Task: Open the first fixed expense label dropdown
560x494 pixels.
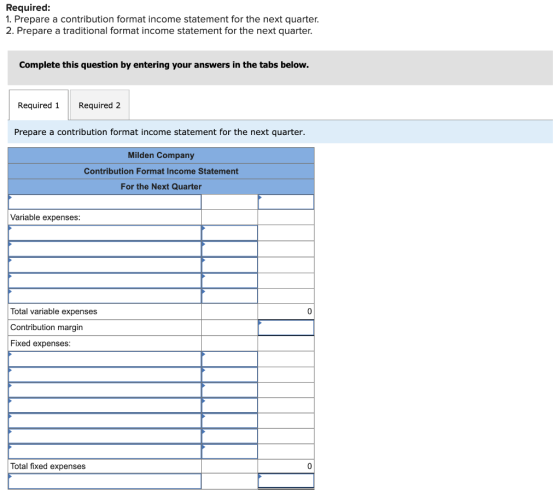Action: click(x=105, y=359)
